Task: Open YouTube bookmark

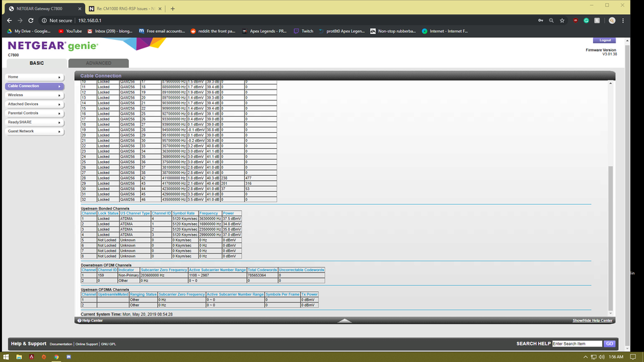Action: [70, 31]
